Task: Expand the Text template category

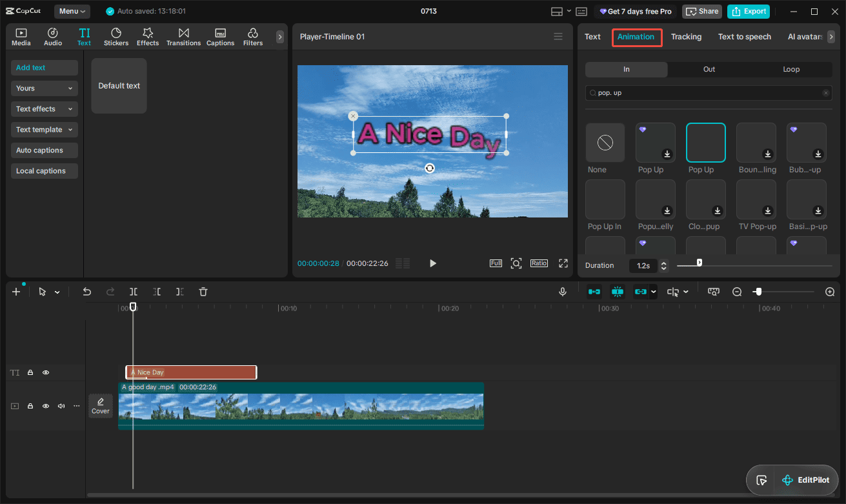Action: pyautogui.click(x=45, y=130)
